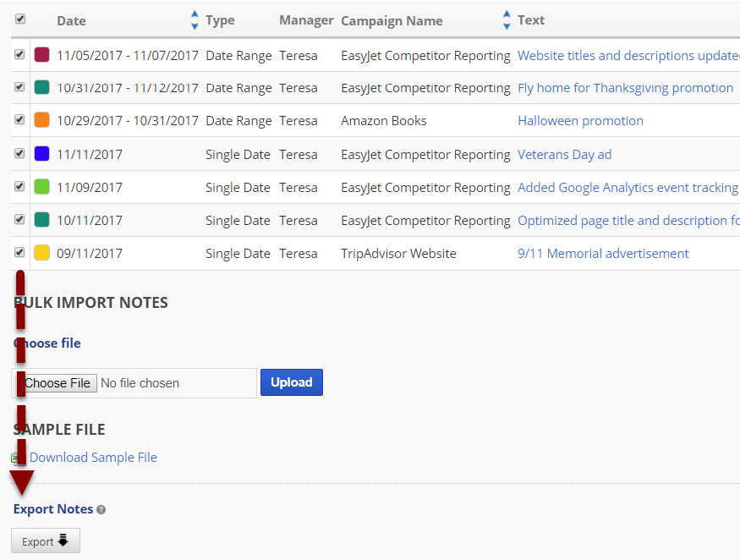This screenshot has height=560, width=740.
Task: Uncheck the Veterans Day ad row checkbox
Action: coord(20,154)
